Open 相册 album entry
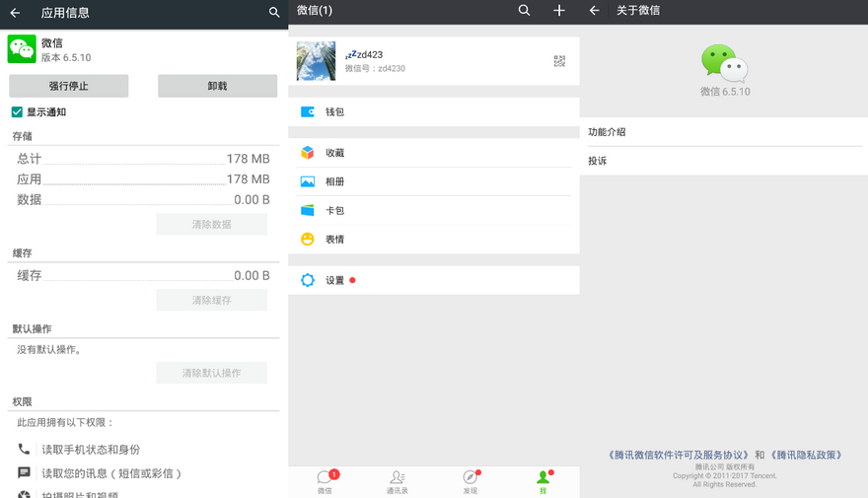868x498 pixels. click(434, 181)
